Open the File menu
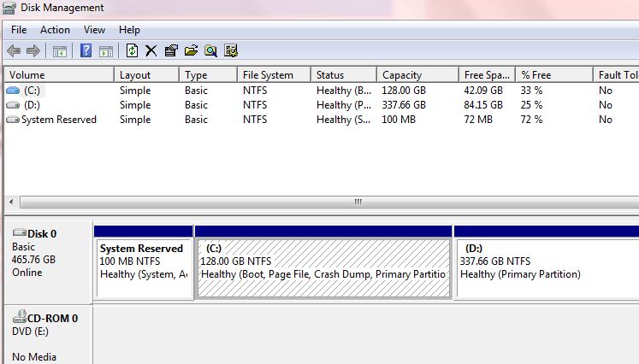This screenshot has height=364, width=639. [19, 30]
